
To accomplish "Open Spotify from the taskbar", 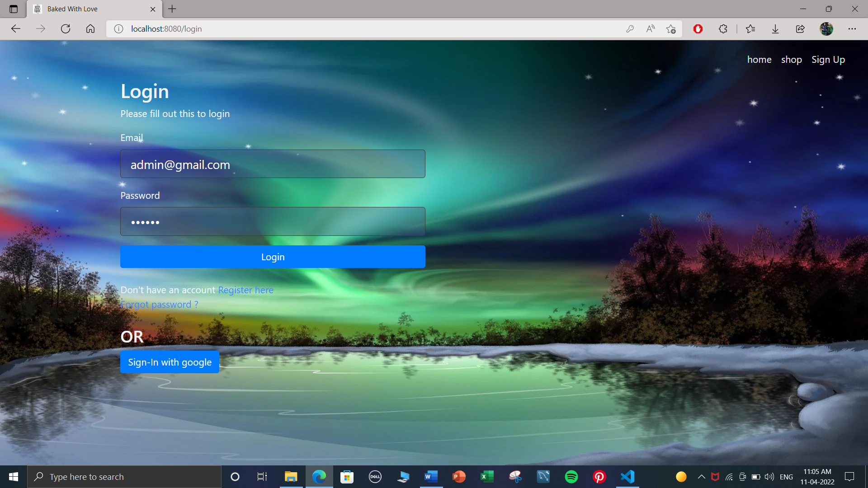I will [x=571, y=477].
